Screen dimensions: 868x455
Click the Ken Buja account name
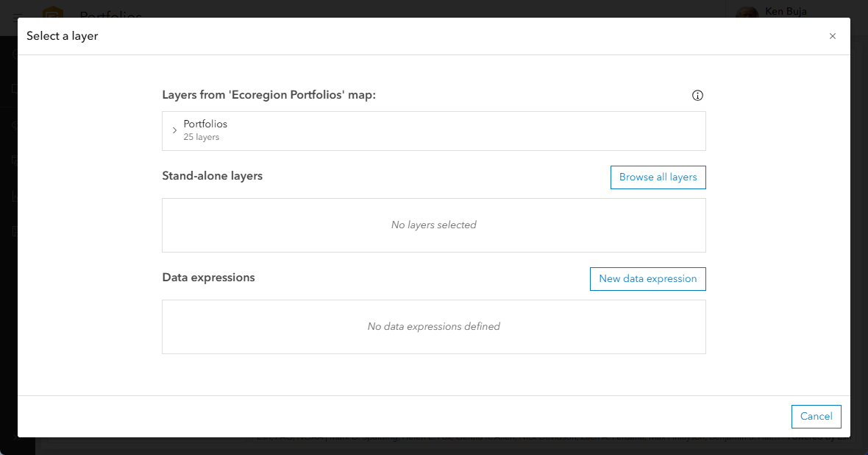(x=786, y=11)
